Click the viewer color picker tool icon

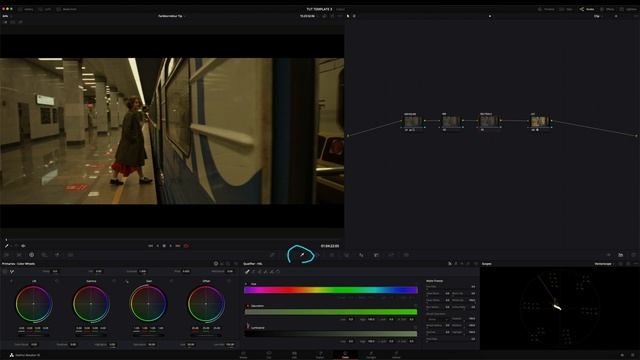pyautogui.click(x=7, y=246)
